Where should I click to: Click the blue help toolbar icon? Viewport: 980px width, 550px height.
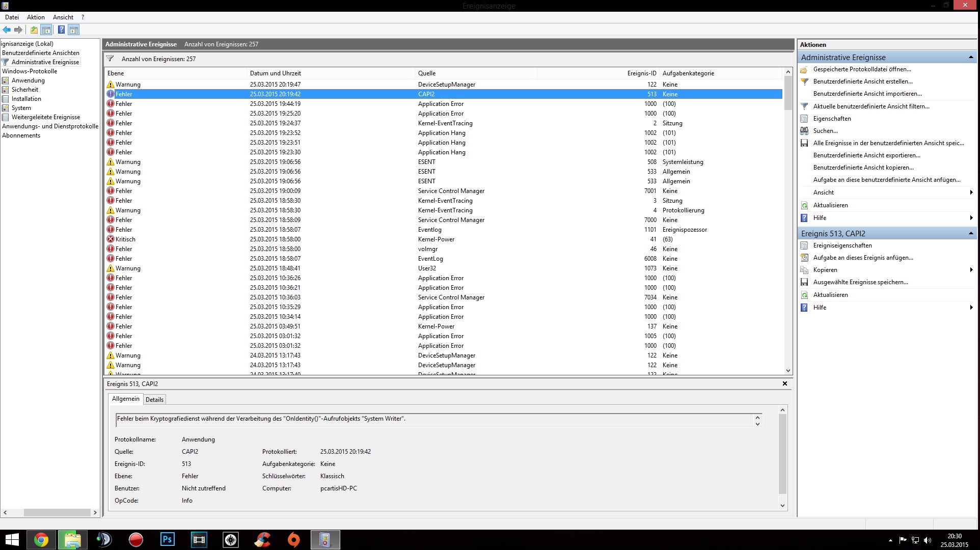pyautogui.click(x=61, y=30)
